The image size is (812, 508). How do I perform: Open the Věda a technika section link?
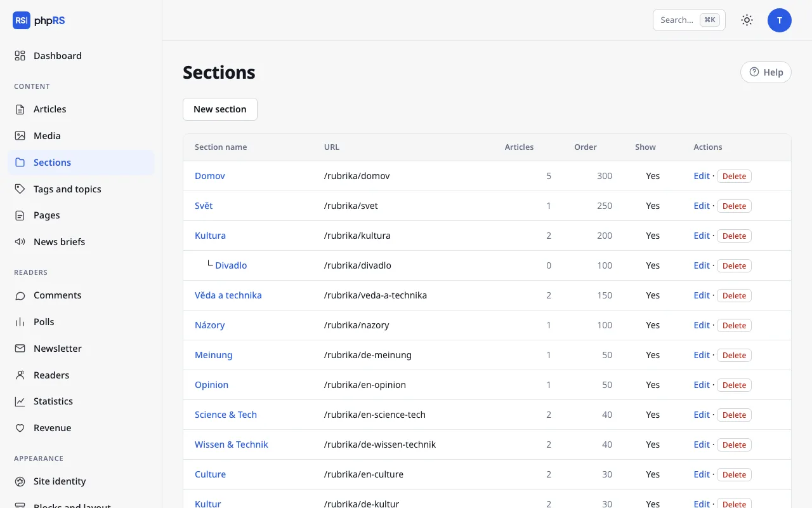click(x=228, y=295)
